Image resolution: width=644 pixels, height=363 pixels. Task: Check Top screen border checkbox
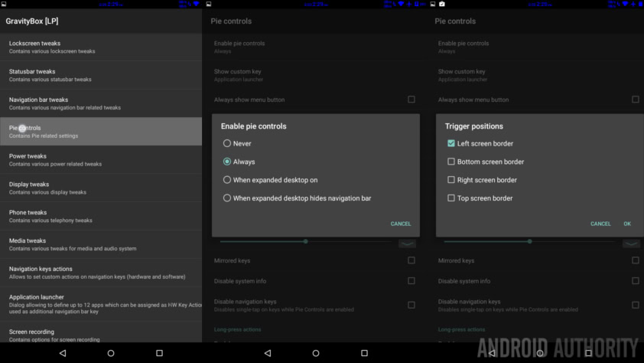(x=451, y=198)
